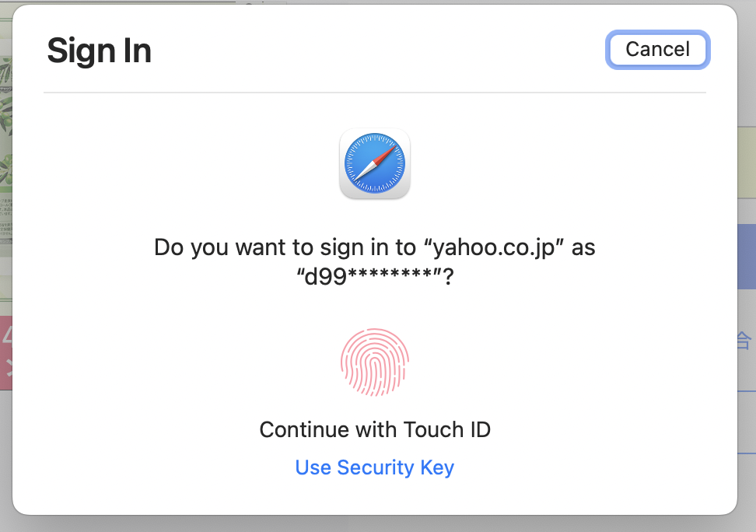
Task: Click the Sign In heading
Action: (99, 51)
